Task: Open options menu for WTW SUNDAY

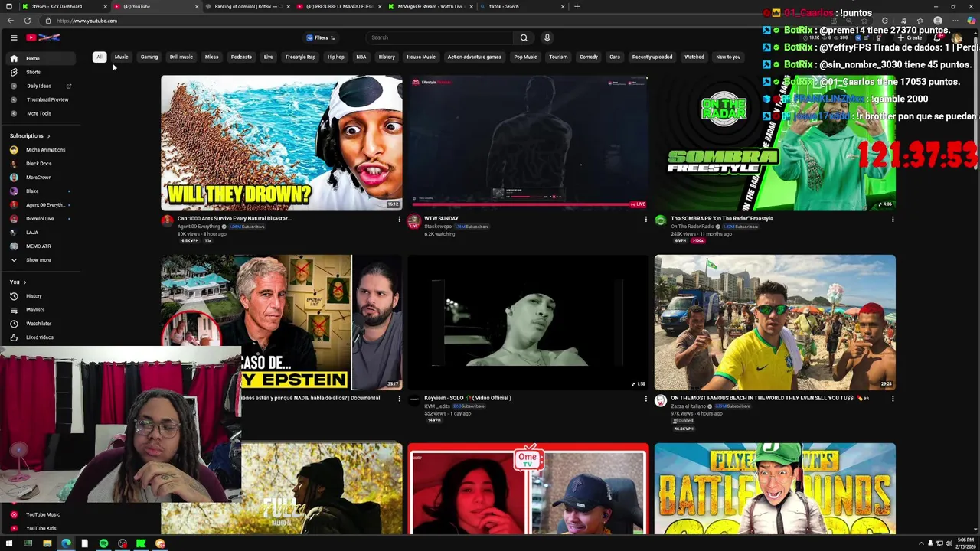Action: point(645,220)
